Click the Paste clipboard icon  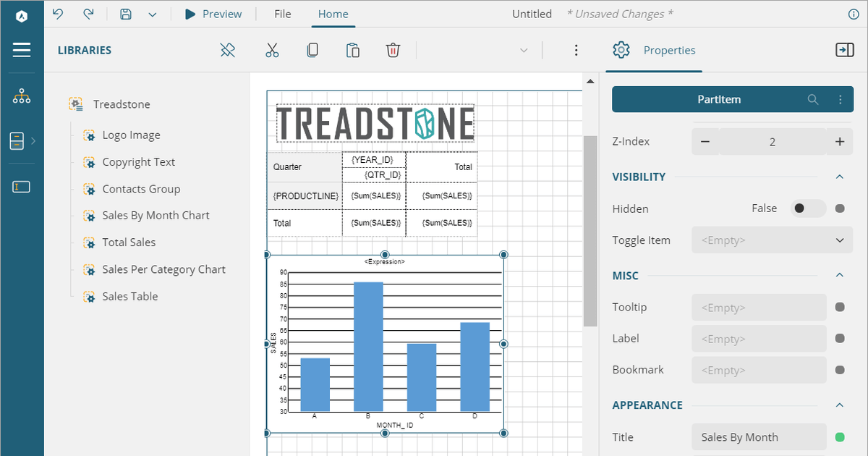click(353, 50)
